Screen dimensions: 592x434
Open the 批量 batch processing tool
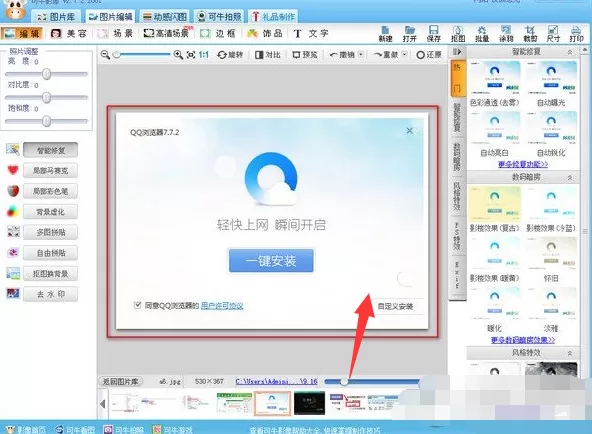(482, 34)
